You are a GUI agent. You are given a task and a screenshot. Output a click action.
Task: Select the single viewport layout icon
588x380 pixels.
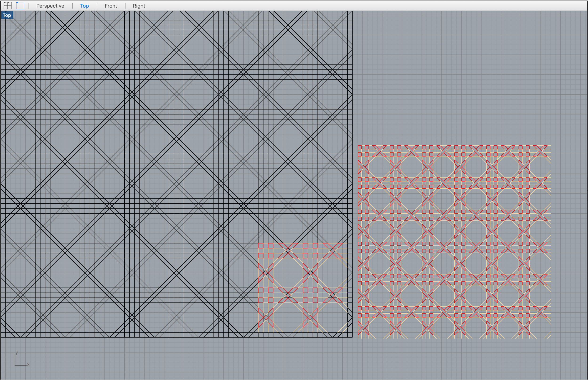point(20,6)
